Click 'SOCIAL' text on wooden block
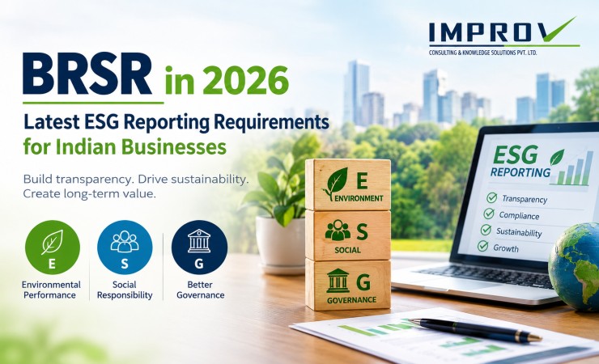The image size is (599, 364). (x=347, y=250)
